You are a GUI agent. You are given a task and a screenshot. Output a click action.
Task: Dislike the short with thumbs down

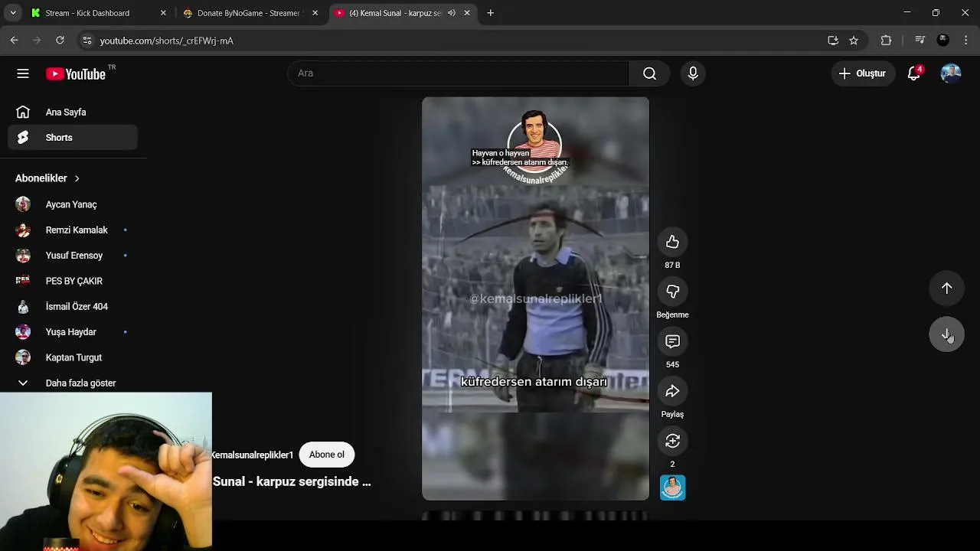point(672,292)
